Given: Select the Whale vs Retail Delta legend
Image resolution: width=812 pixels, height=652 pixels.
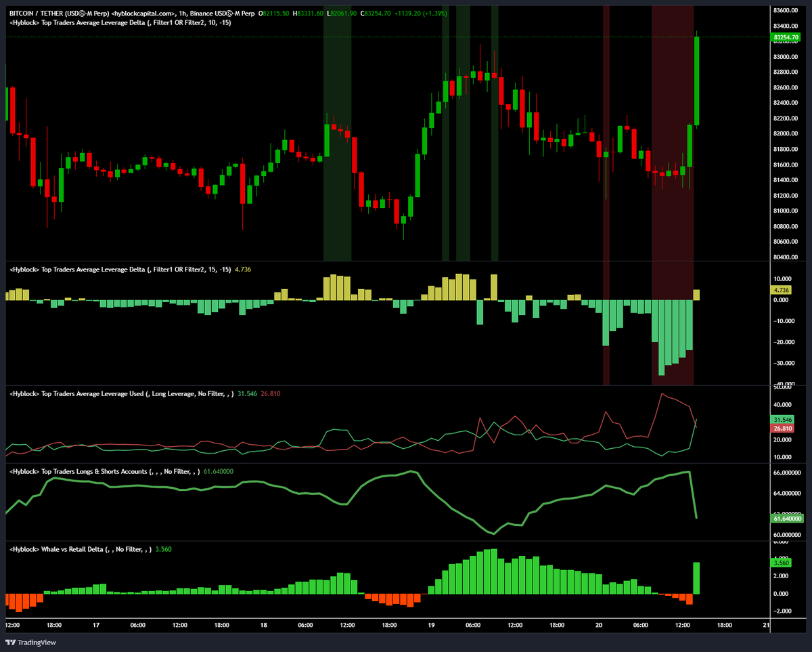Looking at the screenshot, I should pyautogui.click(x=81, y=549).
